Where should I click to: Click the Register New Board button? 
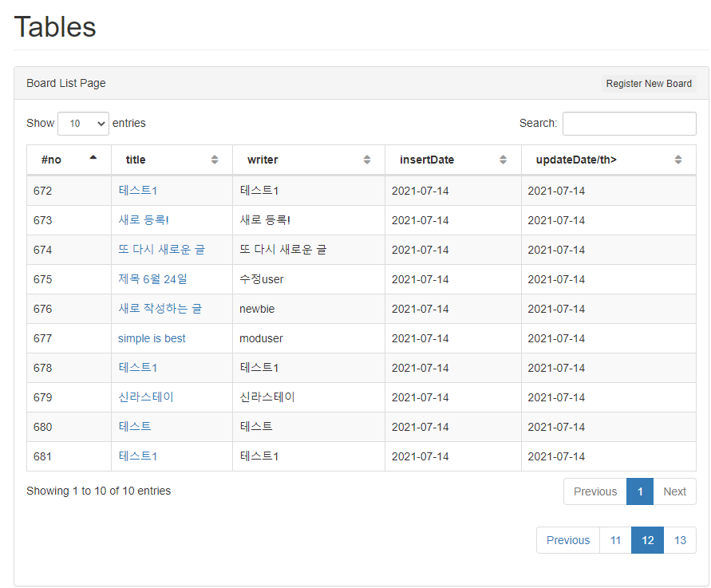click(x=649, y=84)
